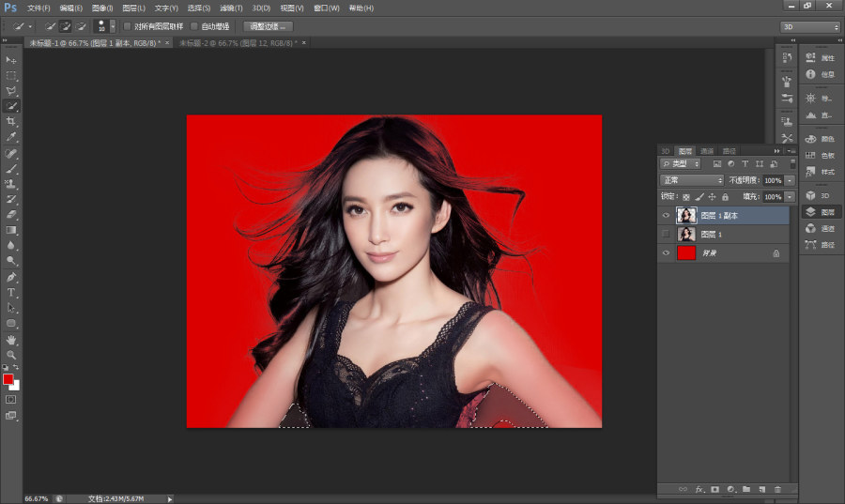Click the red foreground color swatch
Screen dimensions: 845x504
coord(8,379)
